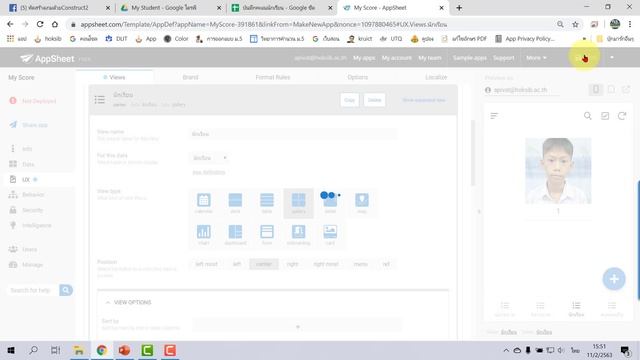Set view position to menu
The width and height of the screenshot is (640, 360).
coord(360,264)
